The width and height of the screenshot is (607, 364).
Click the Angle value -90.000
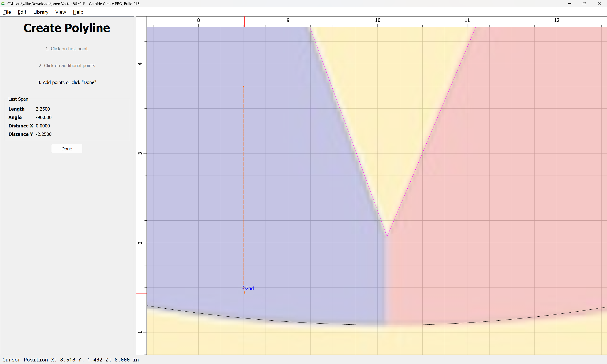[44, 117]
